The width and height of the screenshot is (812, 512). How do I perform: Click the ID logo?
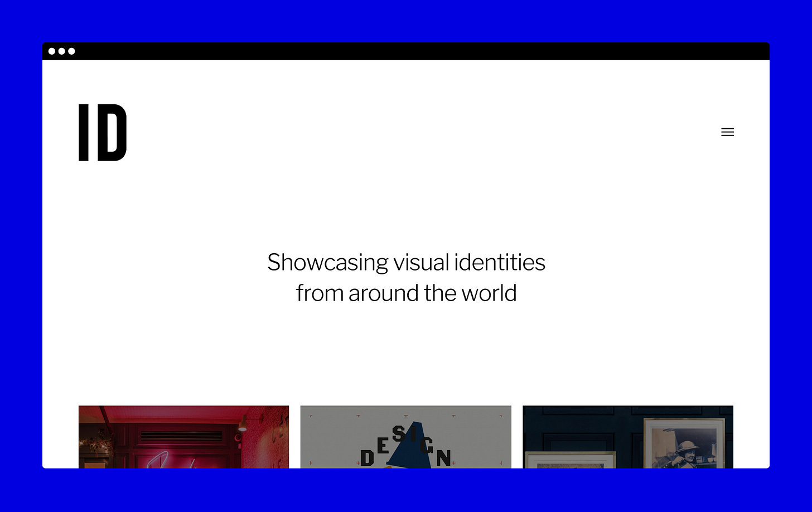[103, 132]
